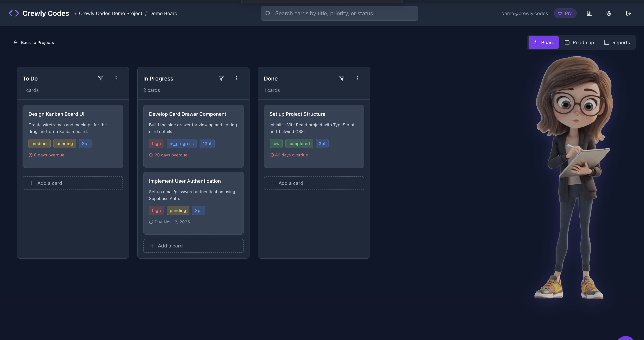
Task: Open the To Do column options menu
Action: point(116,78)
